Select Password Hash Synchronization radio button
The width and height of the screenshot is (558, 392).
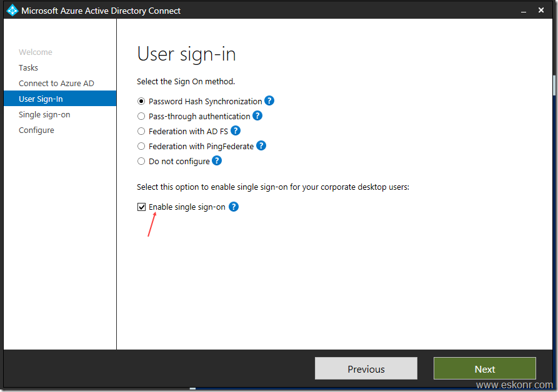[141, 101]
